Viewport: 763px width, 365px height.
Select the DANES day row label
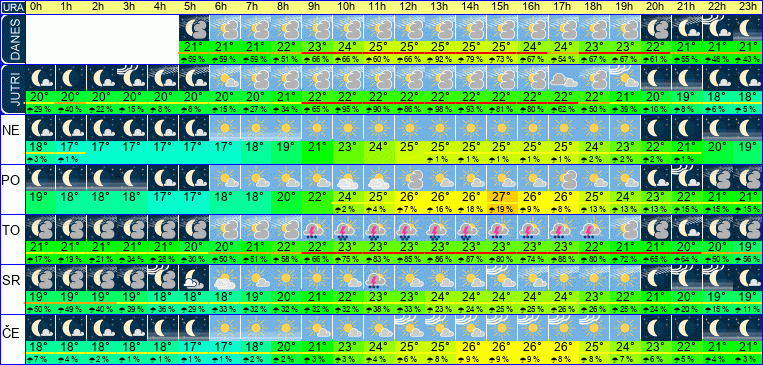(12, 39)
